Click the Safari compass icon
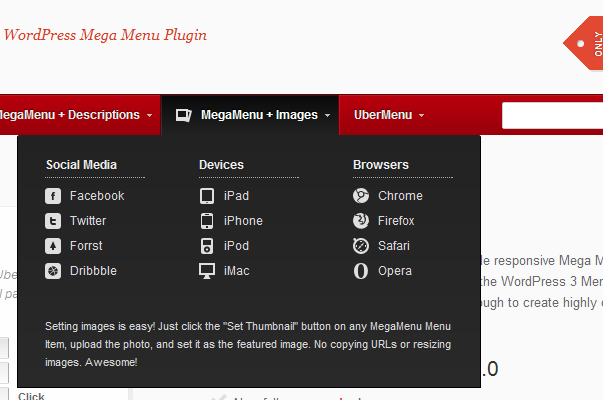The image size is (603, 400). (x=361, y=246)
